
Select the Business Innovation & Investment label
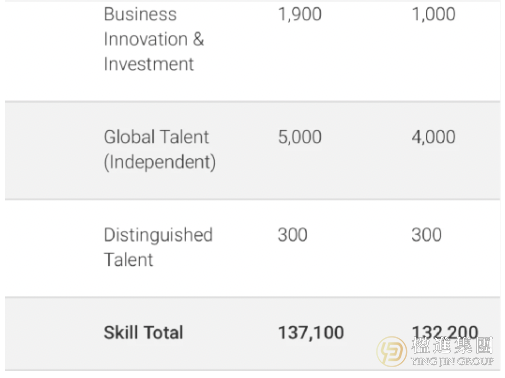click(154, 39)
